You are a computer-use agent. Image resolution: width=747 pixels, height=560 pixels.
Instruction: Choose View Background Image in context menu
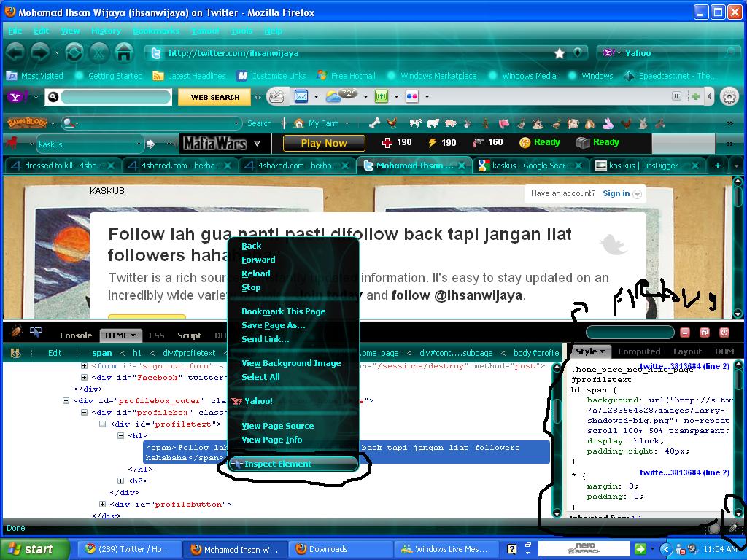[x=291, y=363]
